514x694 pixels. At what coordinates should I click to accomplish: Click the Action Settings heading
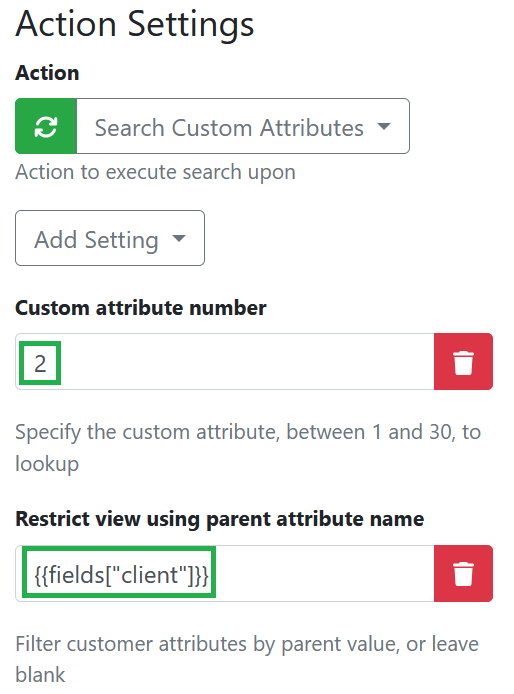[x=135, y=24]
